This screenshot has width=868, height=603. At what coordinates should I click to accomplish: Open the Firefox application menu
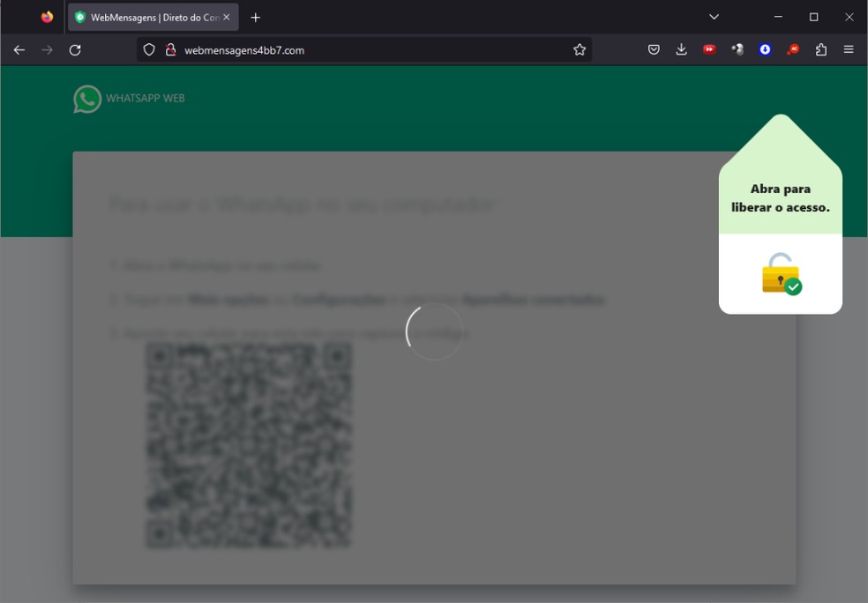(848, 49)
